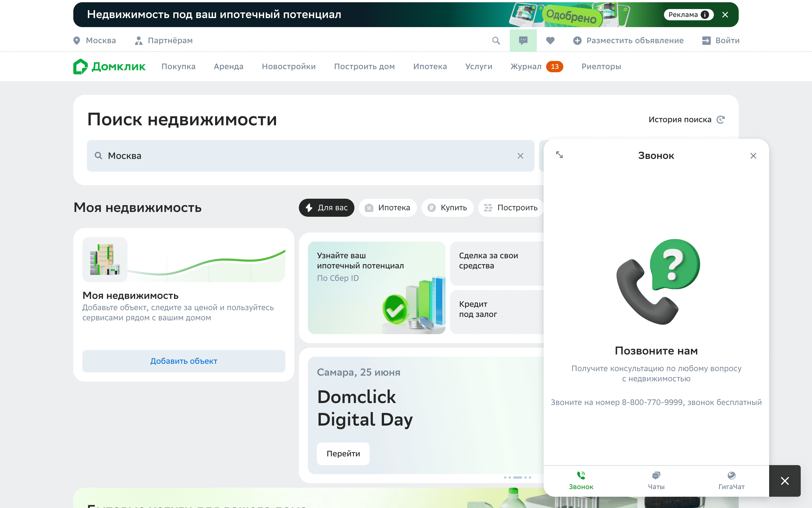The width and height of the screenshot is (812, 508).
Task: Open the Партнёрам link
Action: coord(164,41)
